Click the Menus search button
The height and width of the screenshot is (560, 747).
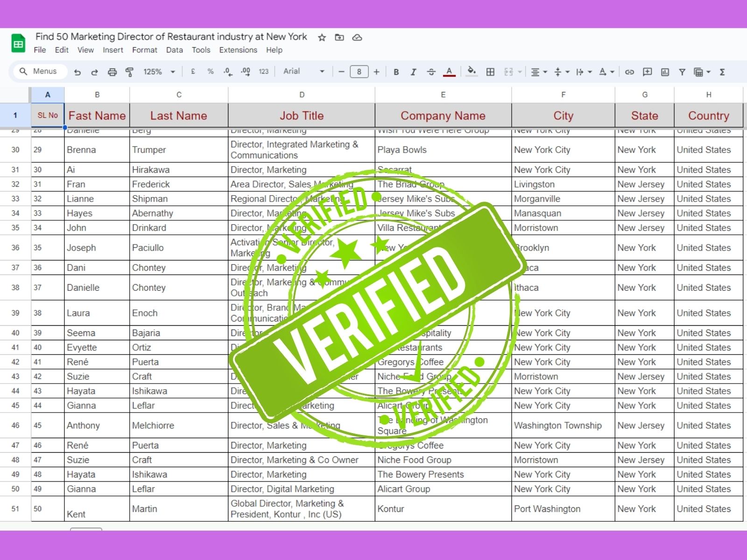(x=39, y=71)
